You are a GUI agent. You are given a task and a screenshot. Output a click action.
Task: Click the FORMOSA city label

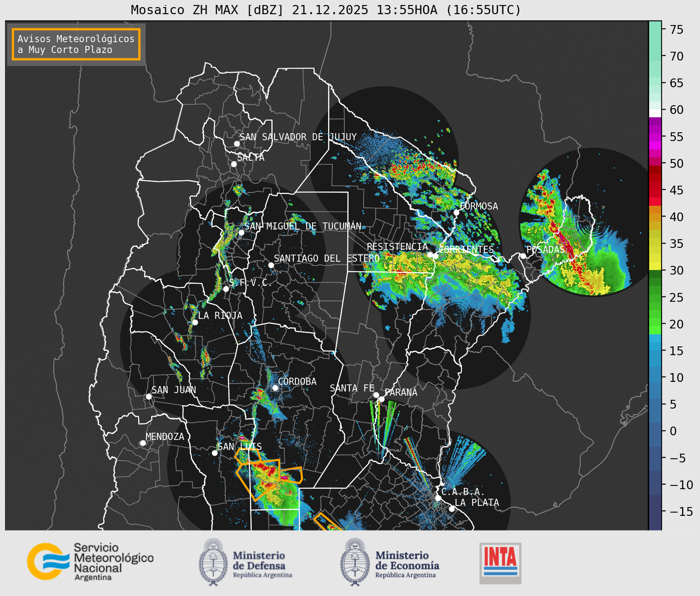click(479, 206)
